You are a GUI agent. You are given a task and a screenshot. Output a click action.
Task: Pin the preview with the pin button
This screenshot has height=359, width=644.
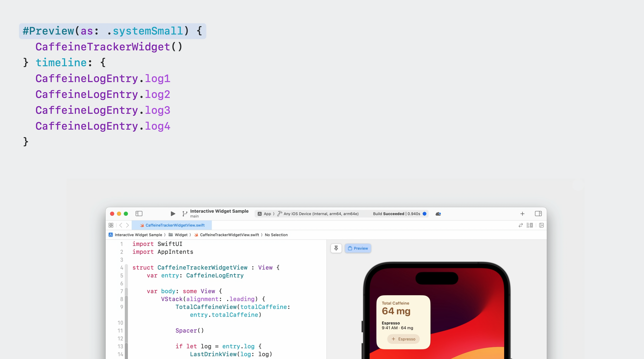(336, 248)
